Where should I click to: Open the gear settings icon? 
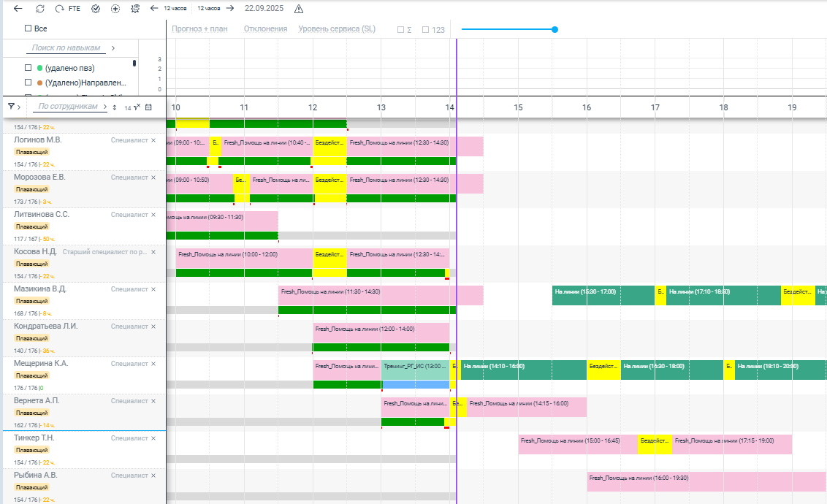(x=135, y=9)
